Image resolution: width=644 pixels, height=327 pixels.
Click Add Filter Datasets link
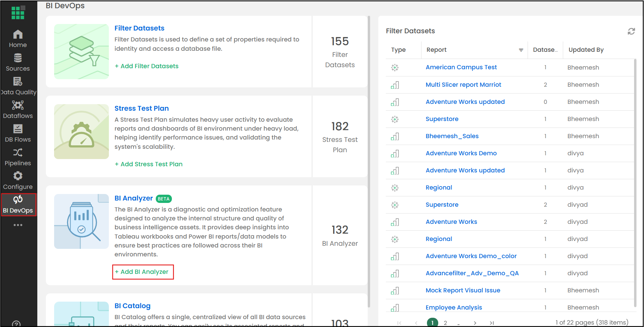pos(147,66)
